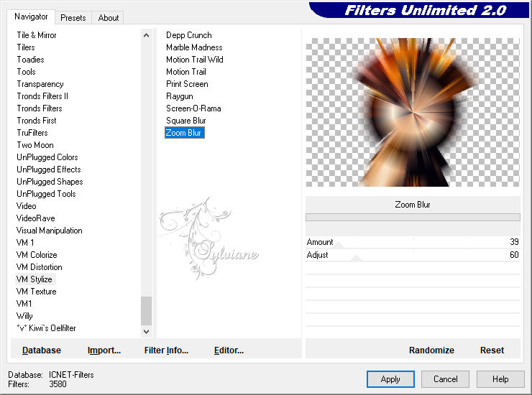Choose the Motion Trail Wild filter

194,60
